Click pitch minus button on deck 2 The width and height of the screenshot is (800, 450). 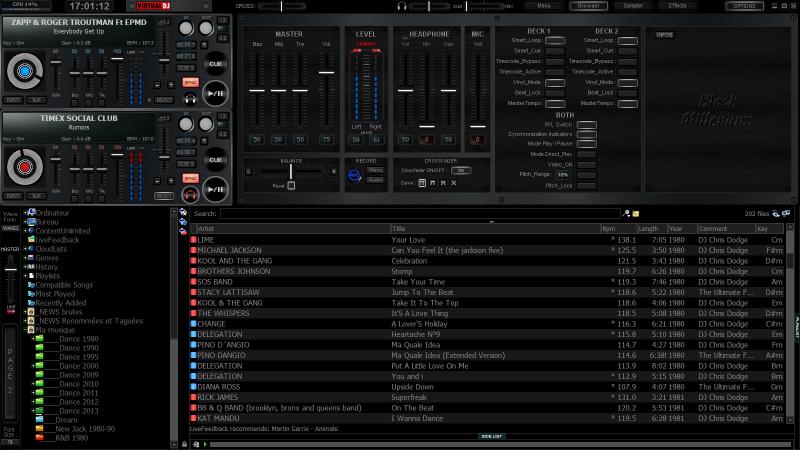[x=157, y=181]
